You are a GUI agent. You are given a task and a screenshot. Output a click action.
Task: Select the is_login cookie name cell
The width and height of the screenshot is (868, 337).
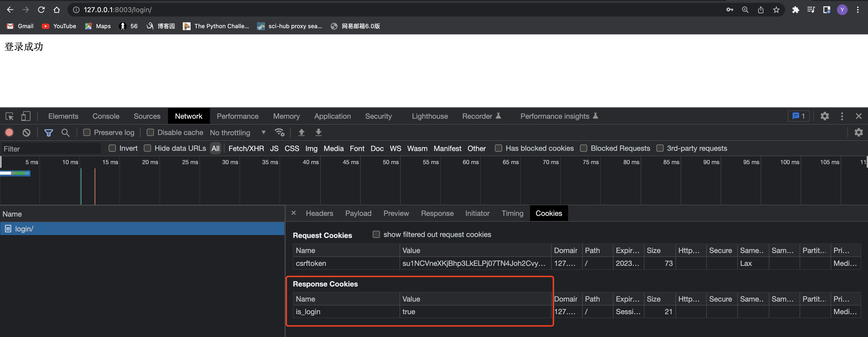346,312
